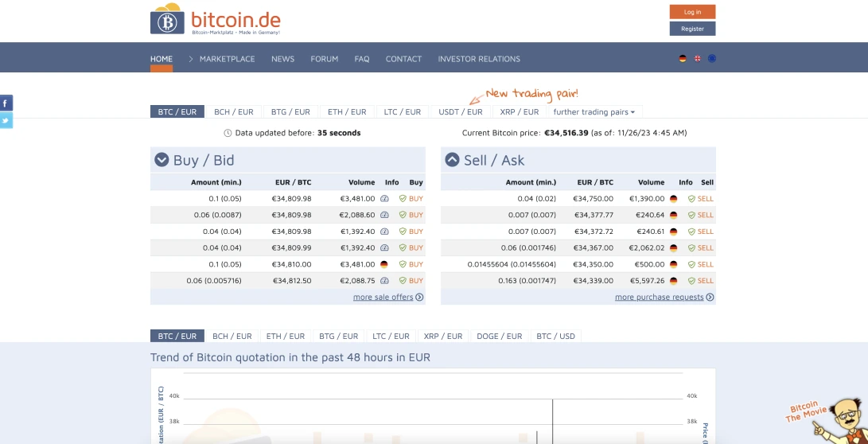Click the green shield icon on the €34,750.00 sell row

691,199
